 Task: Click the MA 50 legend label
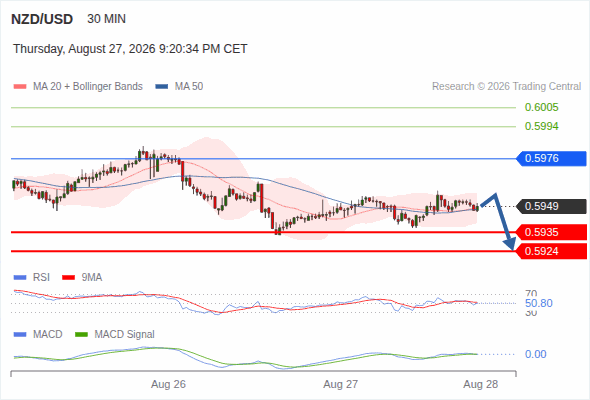pos(189,87)
